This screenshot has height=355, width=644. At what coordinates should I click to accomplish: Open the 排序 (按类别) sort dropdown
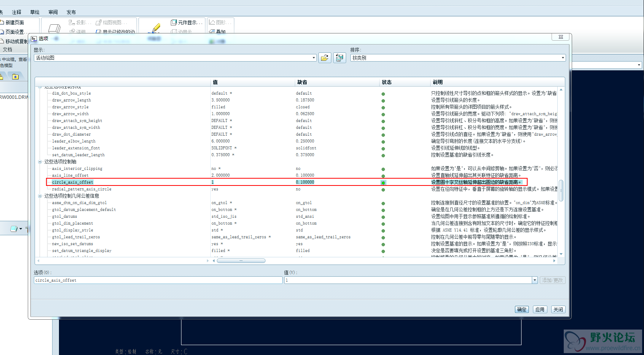pos(563,58)
